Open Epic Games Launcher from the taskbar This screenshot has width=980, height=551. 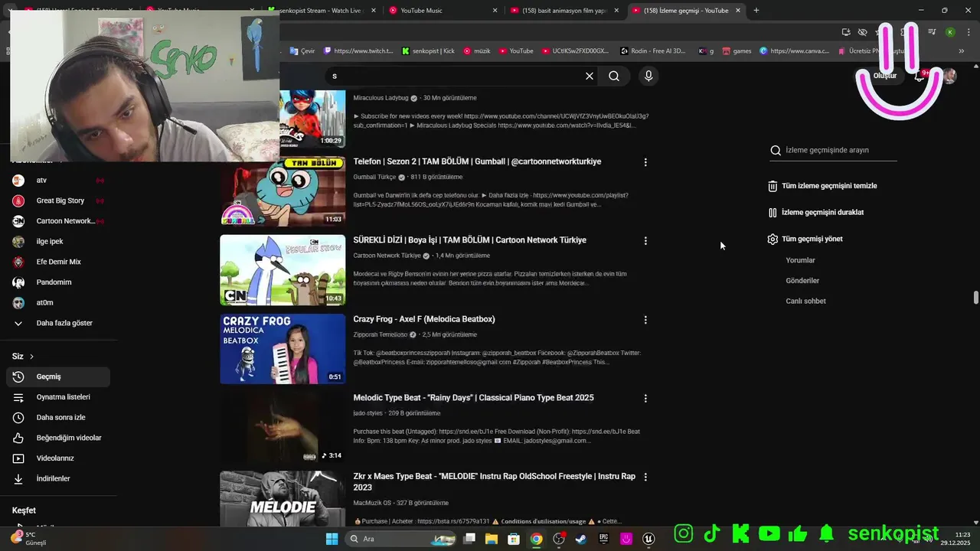point(603,539)
